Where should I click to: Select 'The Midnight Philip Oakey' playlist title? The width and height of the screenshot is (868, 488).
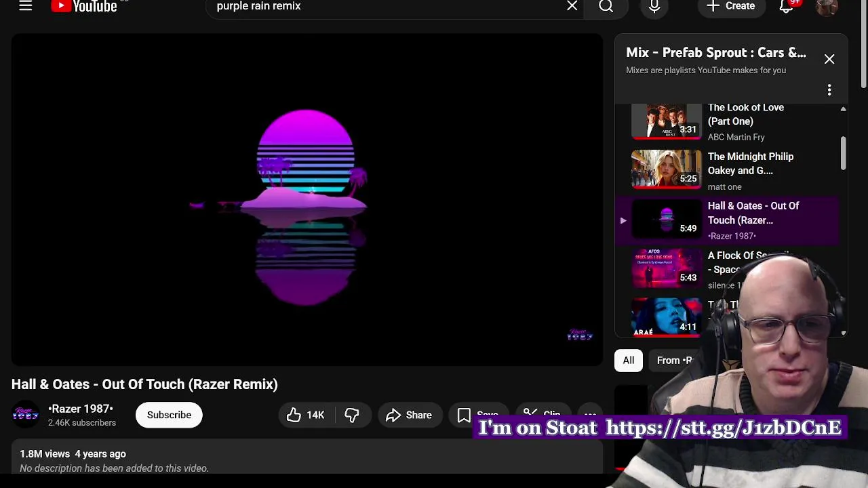pyautogui.click(x=750, y=163)
